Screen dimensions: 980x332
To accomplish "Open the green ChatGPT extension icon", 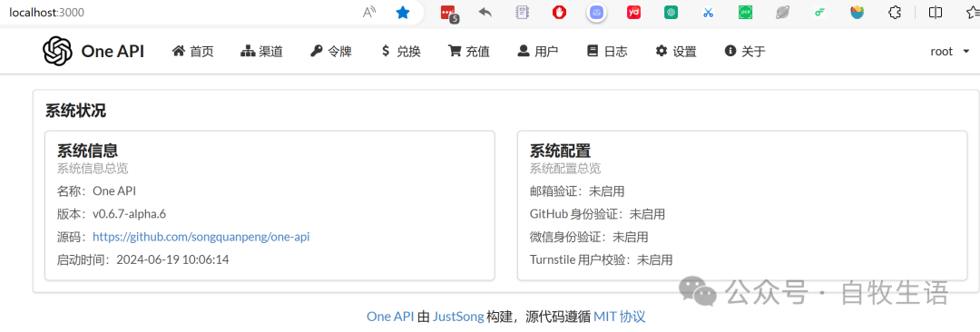I will click(x=671, y=12).
